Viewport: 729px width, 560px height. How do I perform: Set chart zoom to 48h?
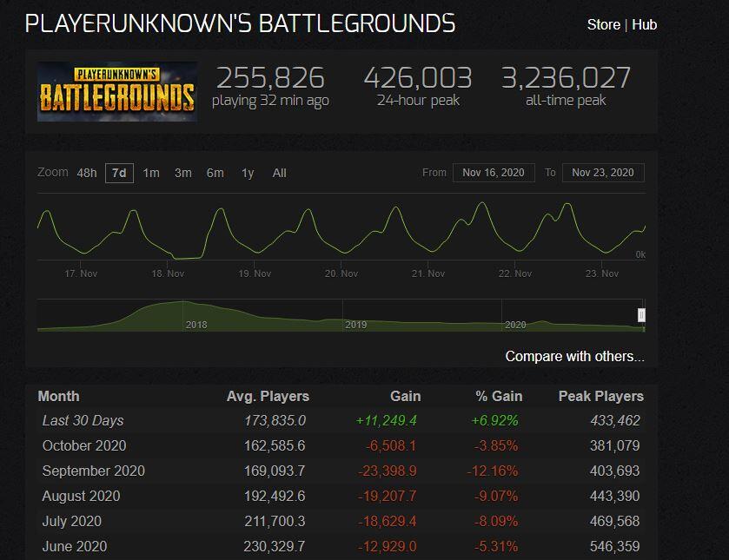click(87, 173)
